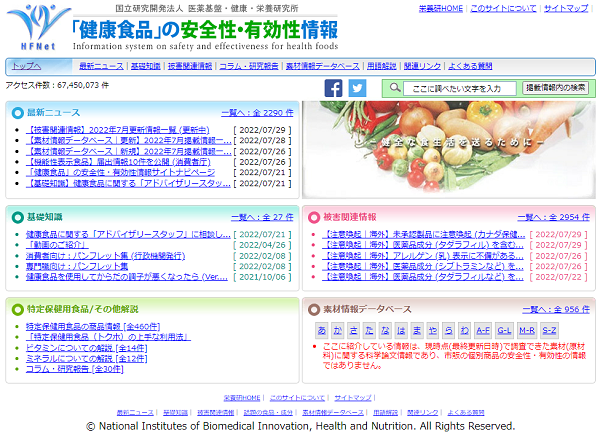Open 一覧へ：全 2954 件 list link

[554, 217]
